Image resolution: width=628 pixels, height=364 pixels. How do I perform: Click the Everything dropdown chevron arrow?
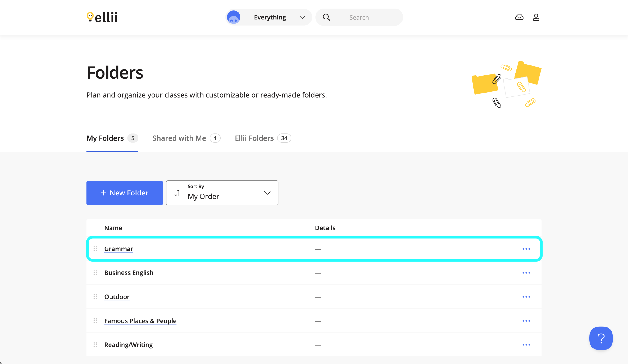point(302,17)
